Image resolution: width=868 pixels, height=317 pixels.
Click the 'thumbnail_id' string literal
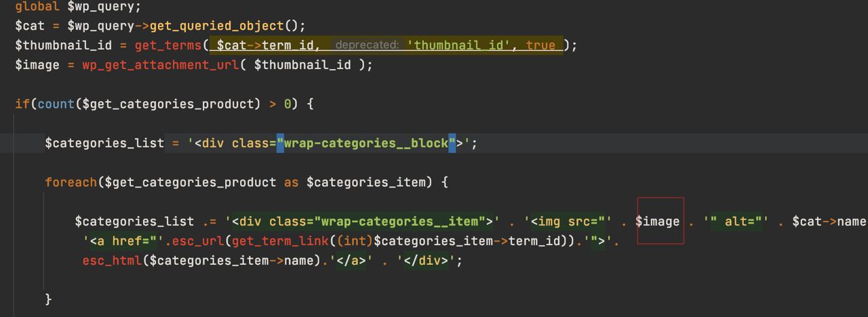[x=459, y=45]
